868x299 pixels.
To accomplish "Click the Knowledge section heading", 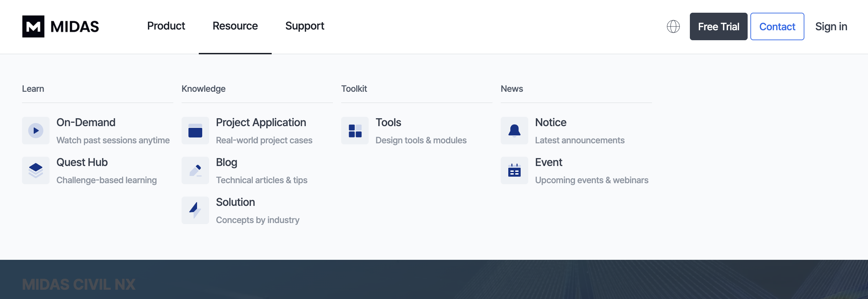I will (204, 89).
